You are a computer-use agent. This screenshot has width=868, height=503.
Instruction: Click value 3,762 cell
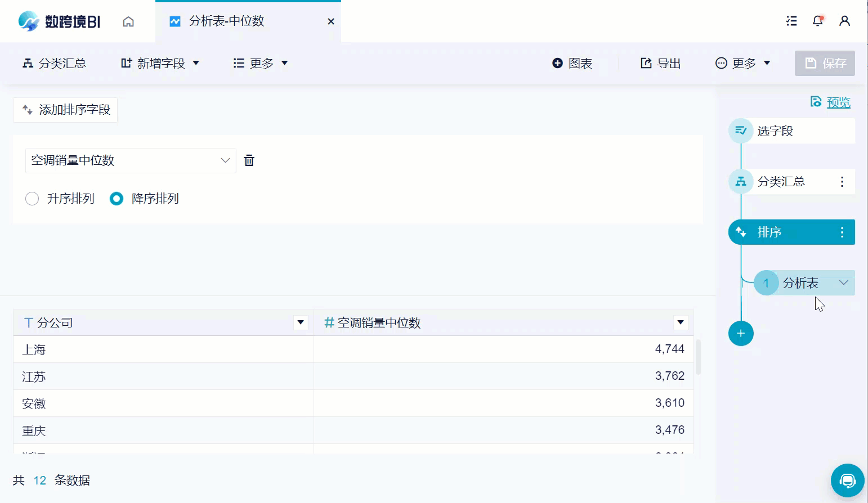(504, 376)
